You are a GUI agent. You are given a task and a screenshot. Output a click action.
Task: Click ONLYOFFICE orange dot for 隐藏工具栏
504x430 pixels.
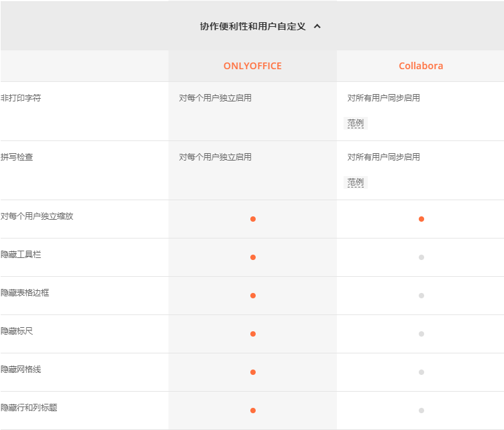(253, 257)
